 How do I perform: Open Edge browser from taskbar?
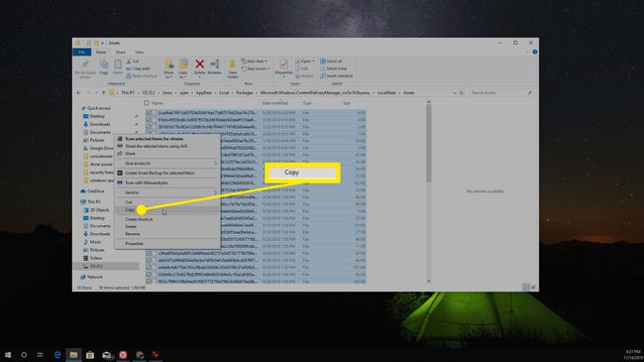click(57, 355)
